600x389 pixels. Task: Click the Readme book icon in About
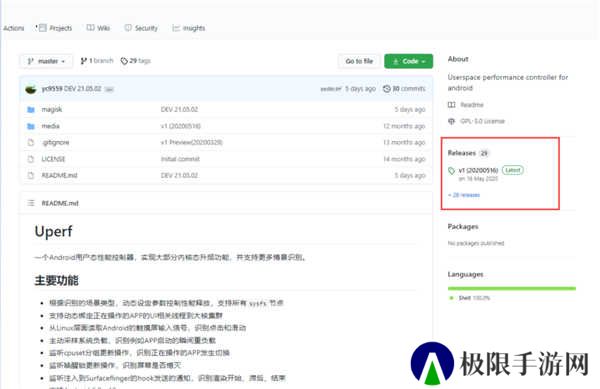452,105
